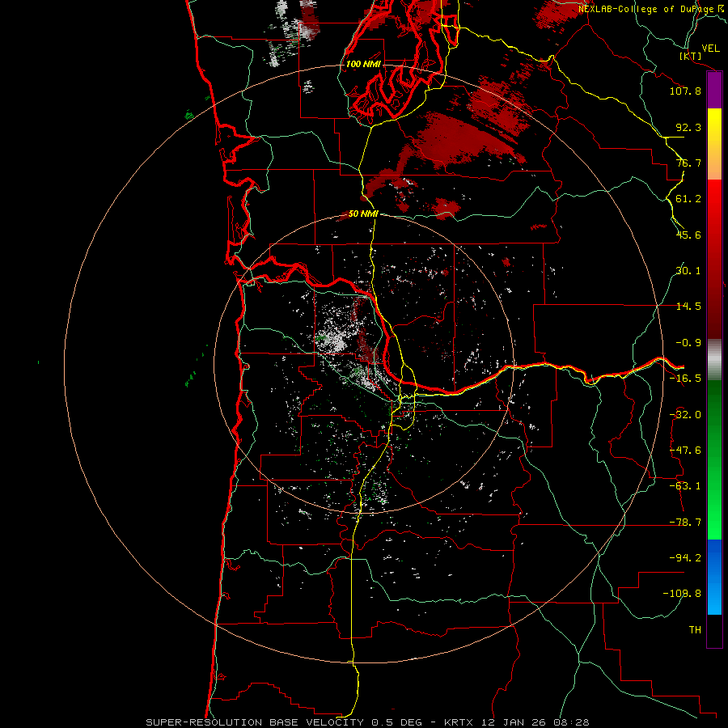Select the -109.8 velocity scale value
Screen dimensions: 728x728
coord(682,594)
